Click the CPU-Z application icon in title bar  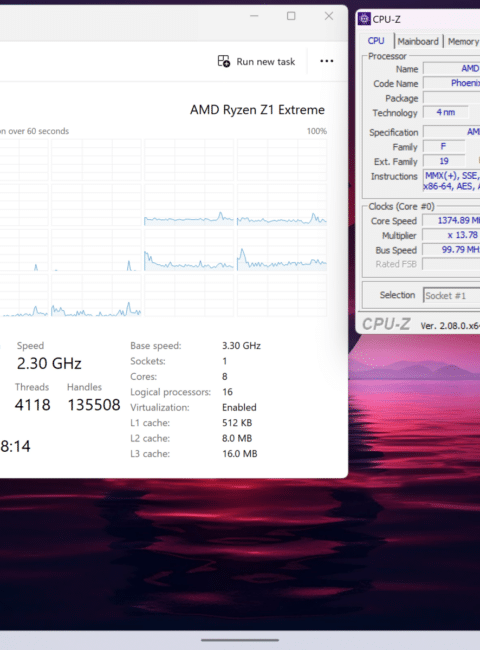364,19
